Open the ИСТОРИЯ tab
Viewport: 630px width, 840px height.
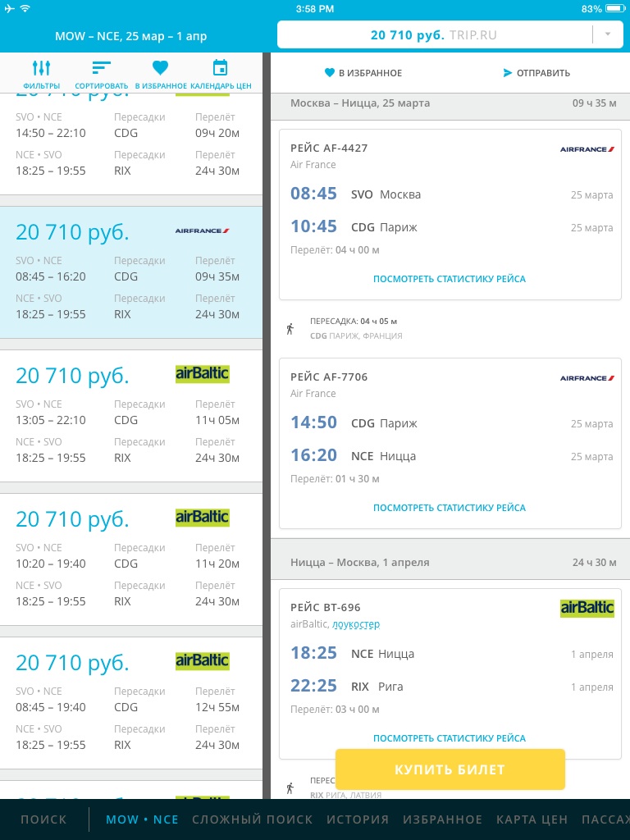tap(358, 819)
